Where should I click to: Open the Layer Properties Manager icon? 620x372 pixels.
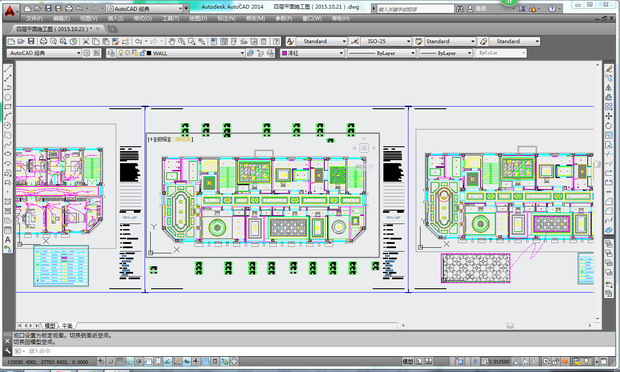click(111, 53)
